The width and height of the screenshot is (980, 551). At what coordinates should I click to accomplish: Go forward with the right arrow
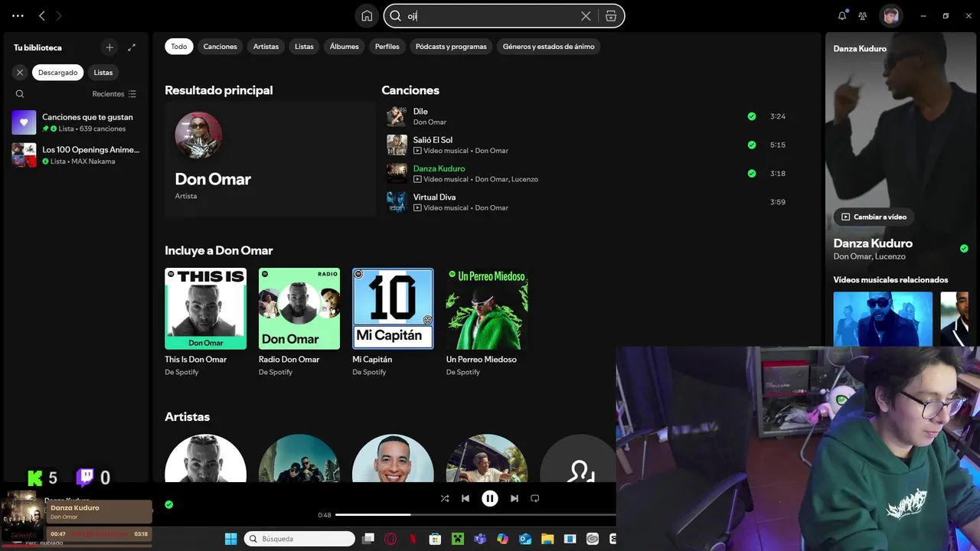point(59,15)
